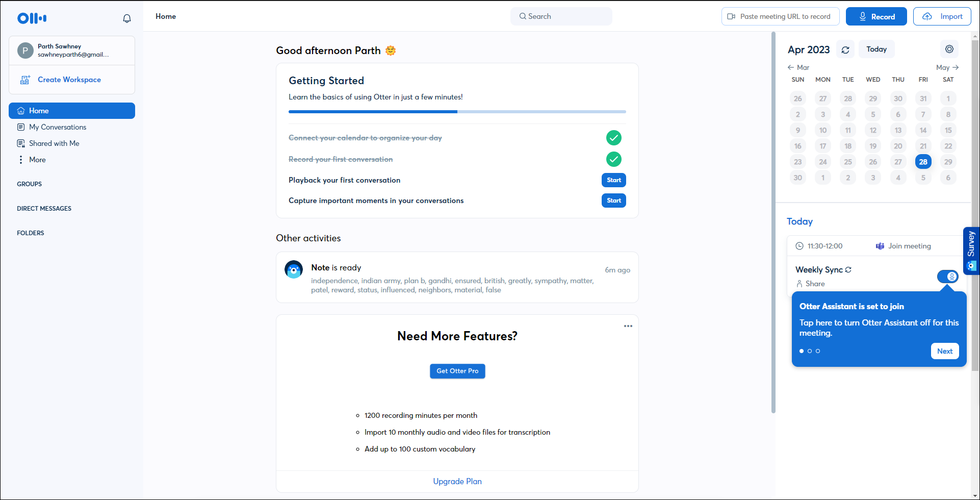Go to Home in the sidebar

[x=72, y=111]
